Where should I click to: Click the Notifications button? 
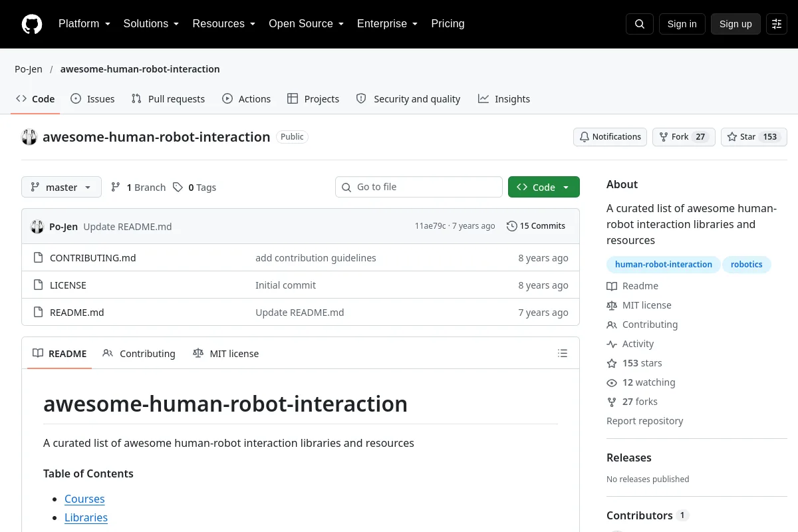coord(610,136)
